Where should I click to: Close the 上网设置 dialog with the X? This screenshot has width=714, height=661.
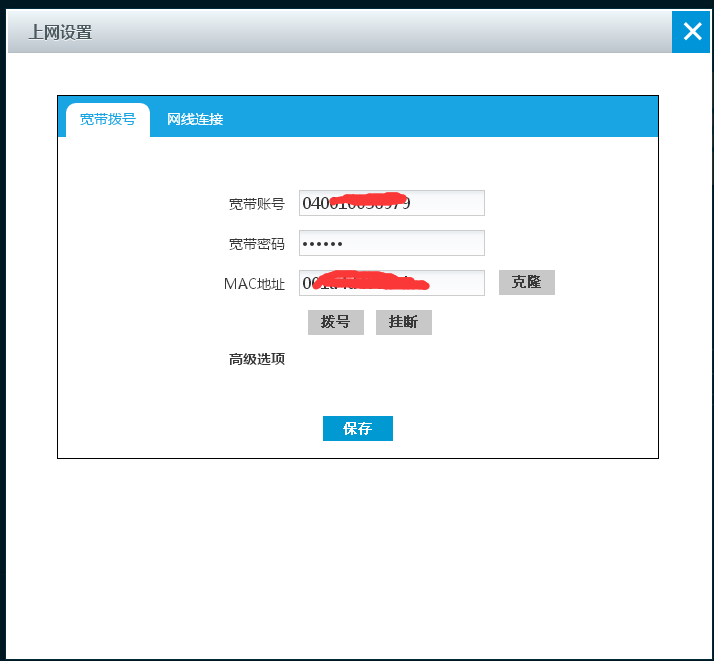[x=692, y=32]
